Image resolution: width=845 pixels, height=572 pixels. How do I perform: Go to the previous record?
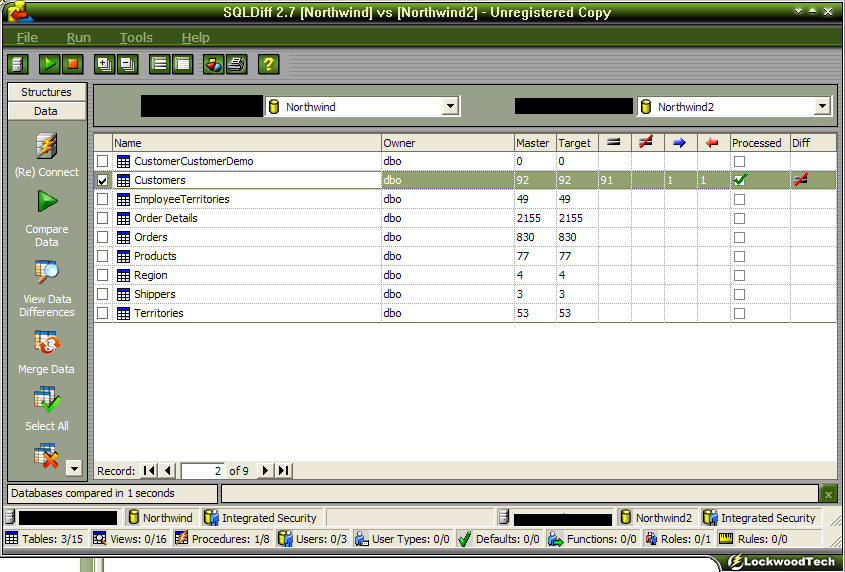point(167,471)
